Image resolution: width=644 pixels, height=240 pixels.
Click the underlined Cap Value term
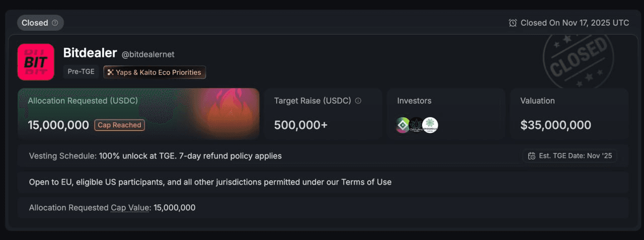coord(130,207)
